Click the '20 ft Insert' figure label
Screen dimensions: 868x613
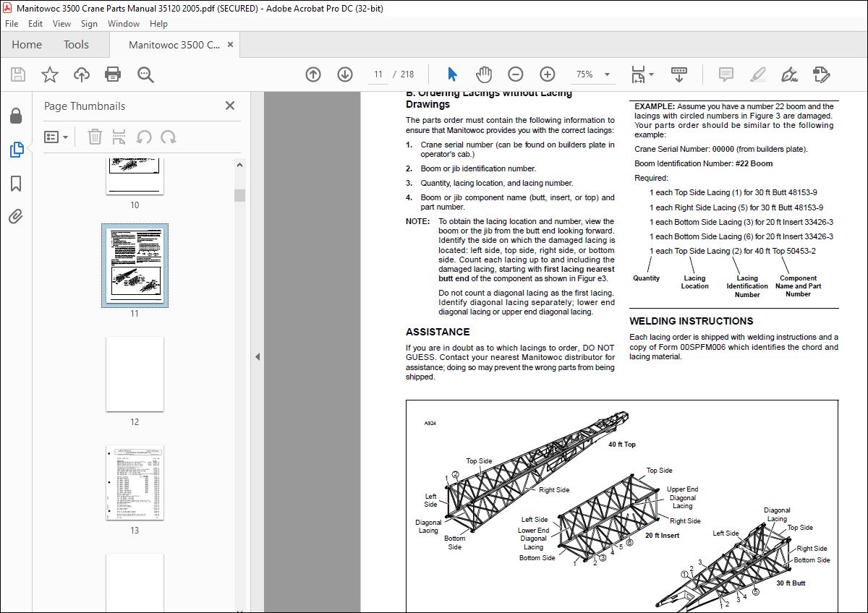click(662, 536)
